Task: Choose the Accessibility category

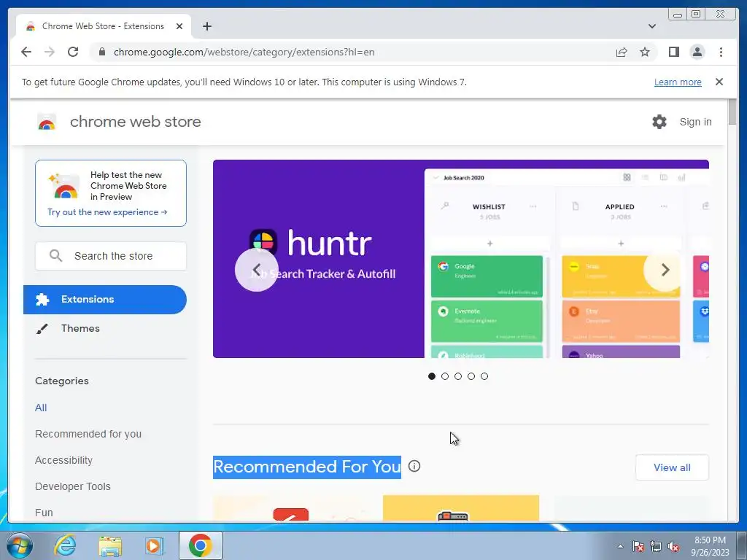Action: tap(63, 460)
